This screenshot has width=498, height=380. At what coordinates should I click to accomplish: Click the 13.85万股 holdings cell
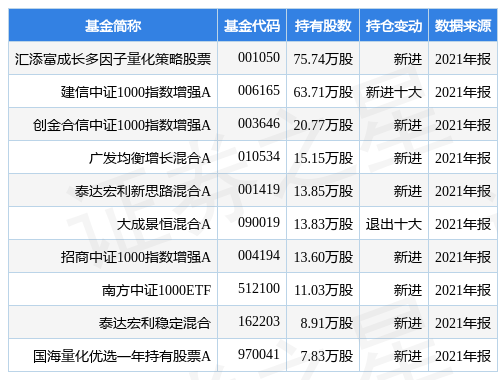[323, 191]
